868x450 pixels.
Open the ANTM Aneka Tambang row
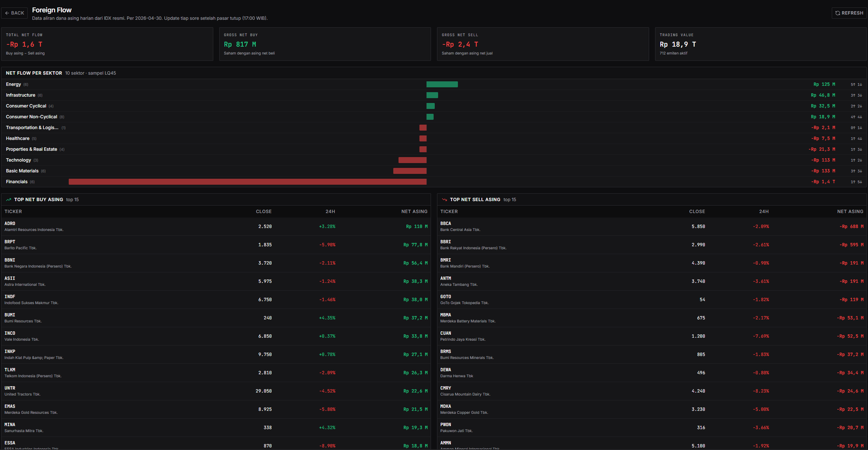click(652, 281)
